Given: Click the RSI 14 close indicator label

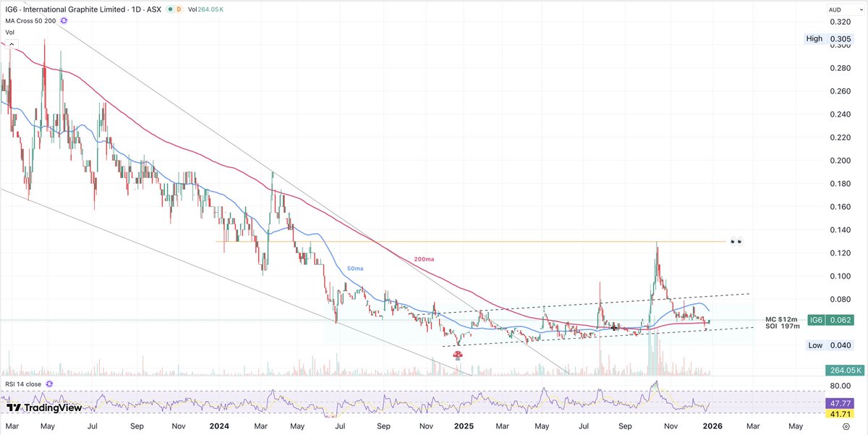Looking at the screenshot, I should pyautogui.click(x=22, y=383).
